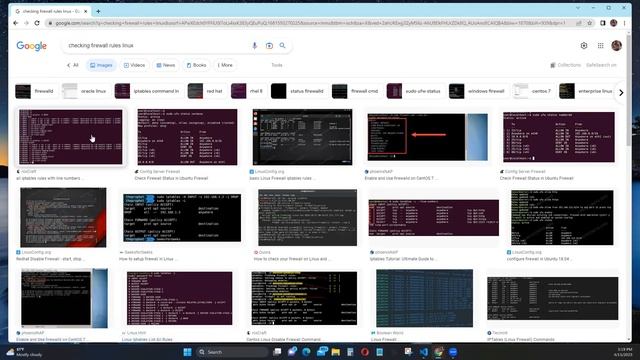Open the 'all iptables rules with line numbers' thumbnail
The height and width of the screenshot is (360, 640).
pos(71,137)
